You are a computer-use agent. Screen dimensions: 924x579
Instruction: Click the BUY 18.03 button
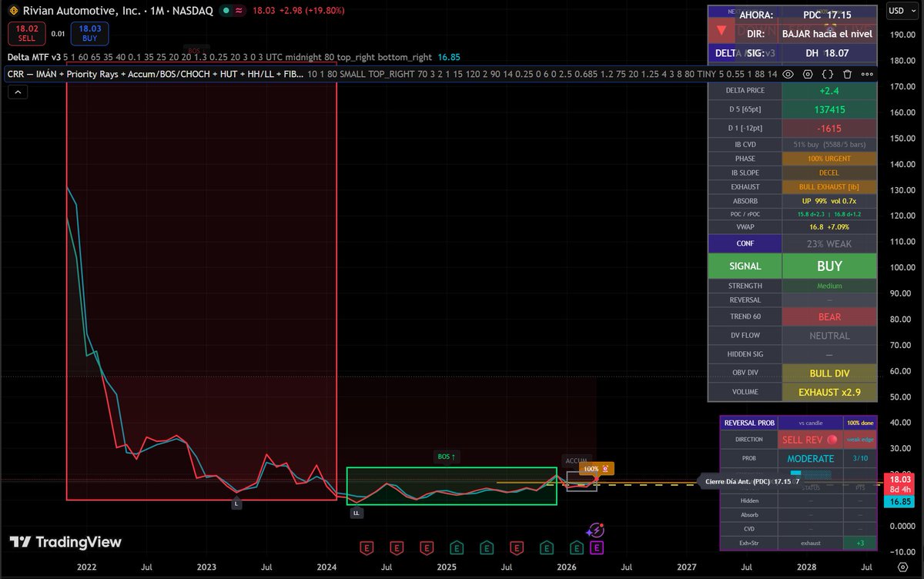pos(89,33)
